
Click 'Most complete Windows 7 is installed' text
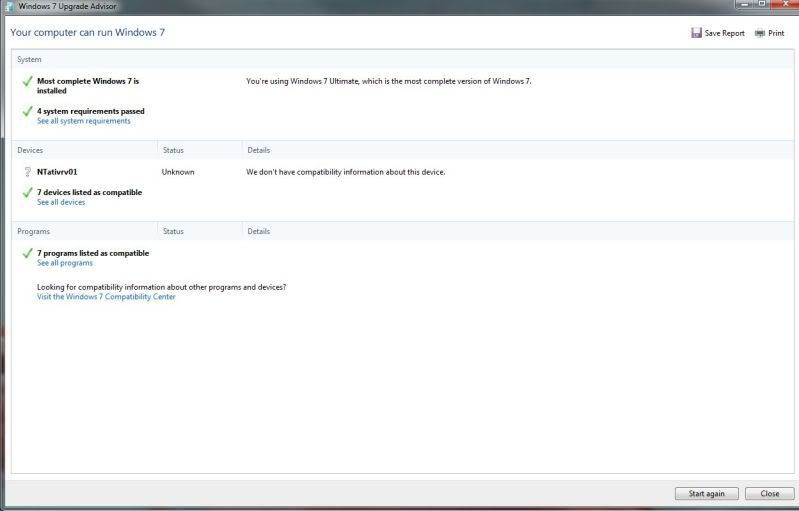click(88, 86)
